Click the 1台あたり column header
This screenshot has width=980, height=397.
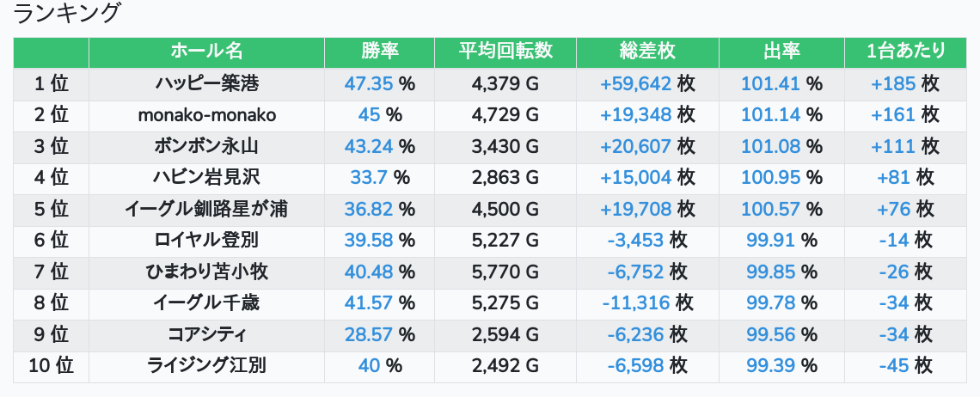(906, 52)
